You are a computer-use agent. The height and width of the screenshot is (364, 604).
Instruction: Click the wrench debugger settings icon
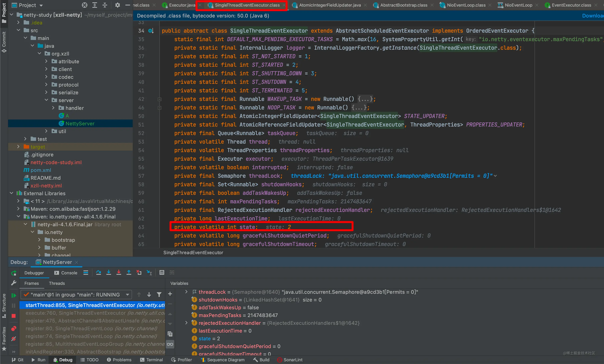click(14, 283)
